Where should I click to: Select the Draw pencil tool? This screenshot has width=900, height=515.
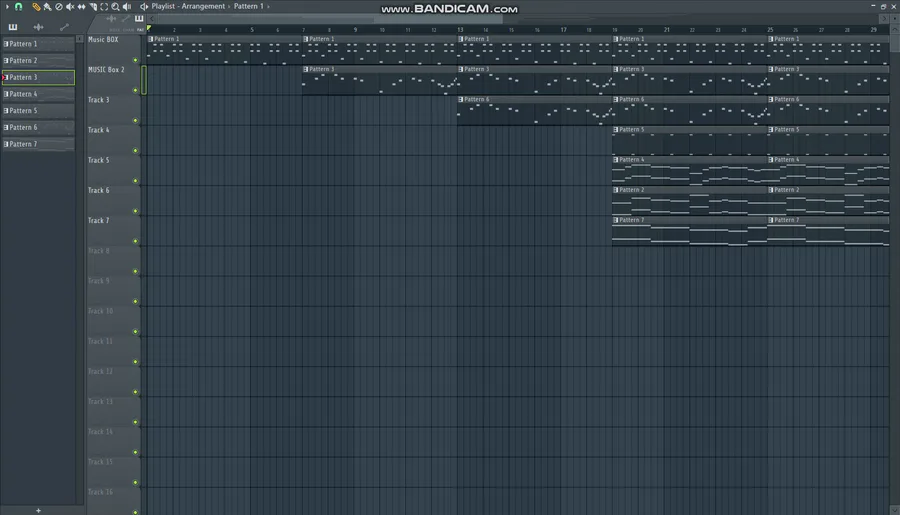(x=36, y=7)
